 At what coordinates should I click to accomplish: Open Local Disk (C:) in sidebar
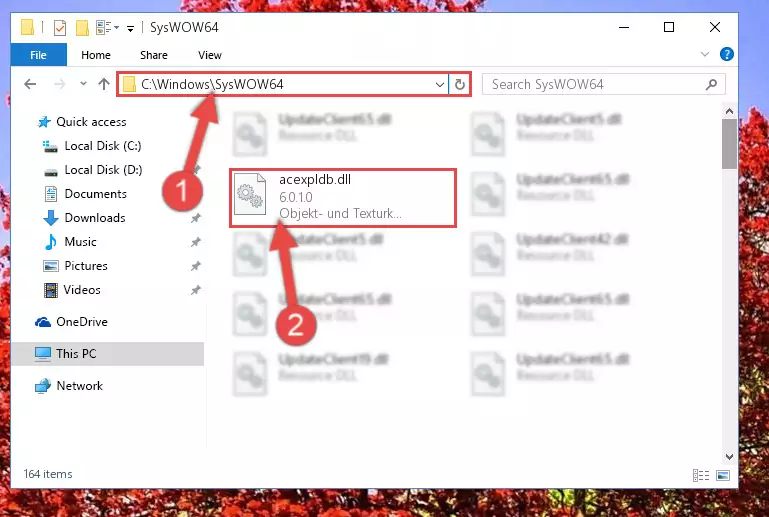point(103,146)
